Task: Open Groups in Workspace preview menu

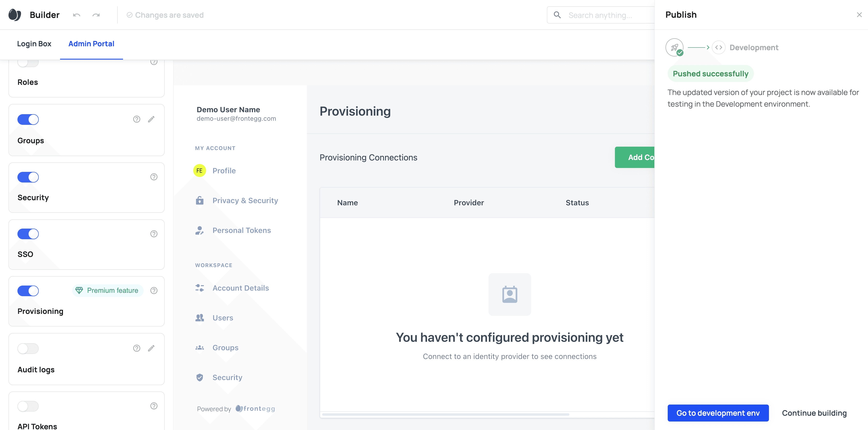Action: coord(225,348)
